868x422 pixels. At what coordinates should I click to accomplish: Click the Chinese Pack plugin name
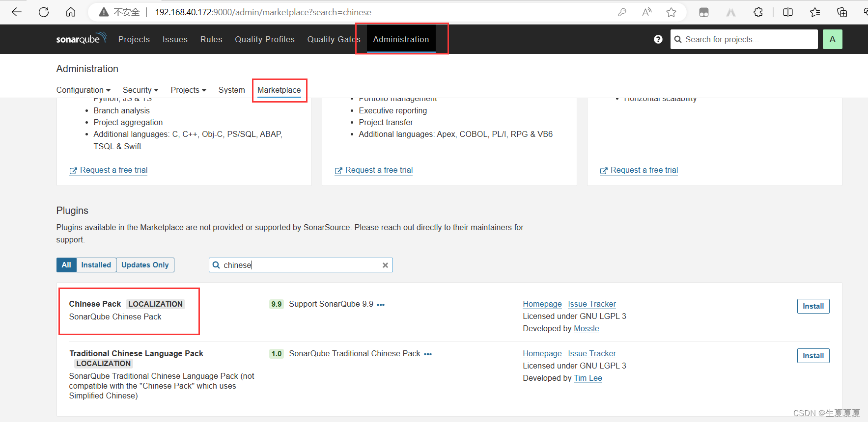point(95,304)
